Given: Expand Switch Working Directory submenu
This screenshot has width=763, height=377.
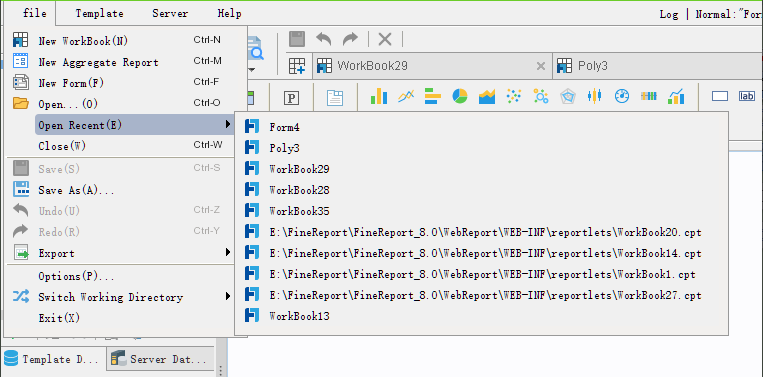Looking at the screenshot, I should 228,296.
